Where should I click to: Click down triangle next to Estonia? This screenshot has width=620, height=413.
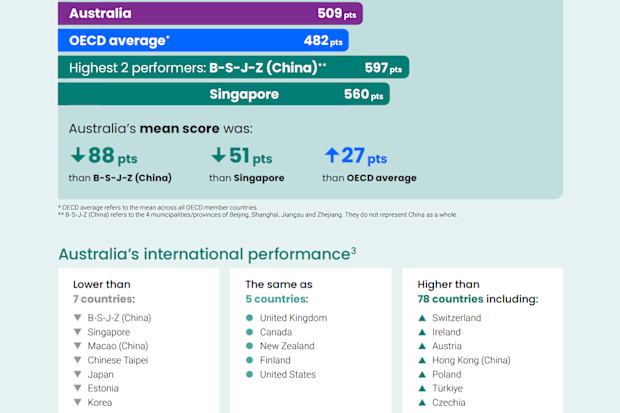[x=78, y=388]
